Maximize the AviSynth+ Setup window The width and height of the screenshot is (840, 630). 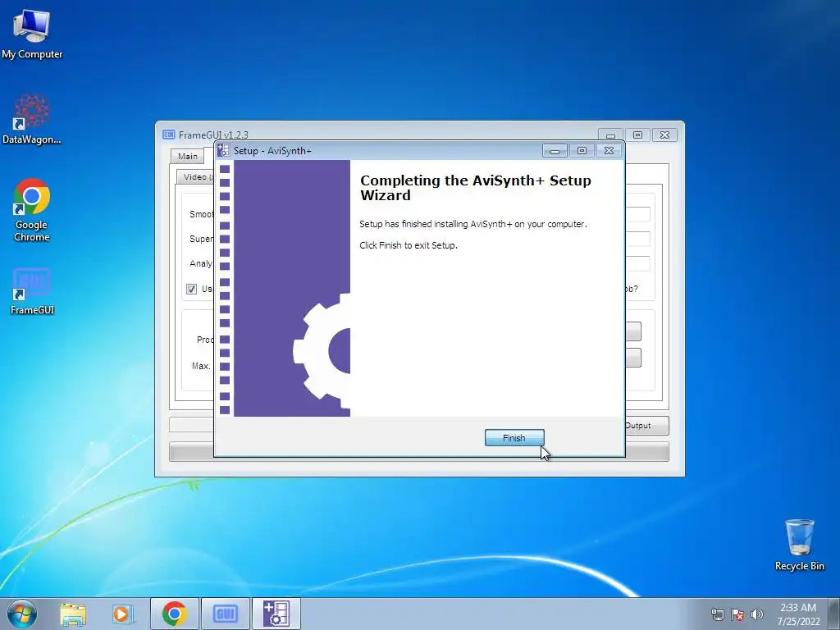click(582, 151)
